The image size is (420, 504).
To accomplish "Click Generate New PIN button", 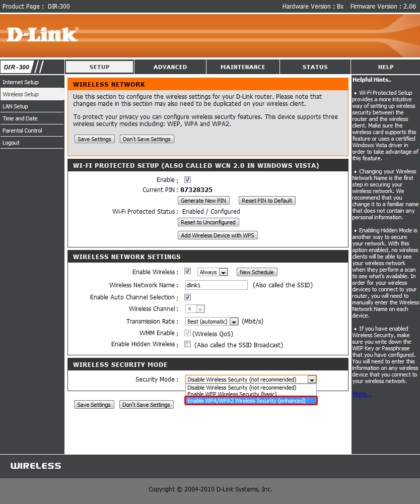I will [x=203, y=201].
